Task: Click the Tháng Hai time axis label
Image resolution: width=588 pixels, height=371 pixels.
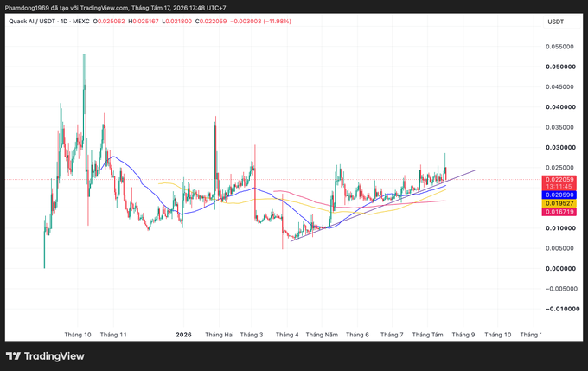Action: click(x=220, y=335)
